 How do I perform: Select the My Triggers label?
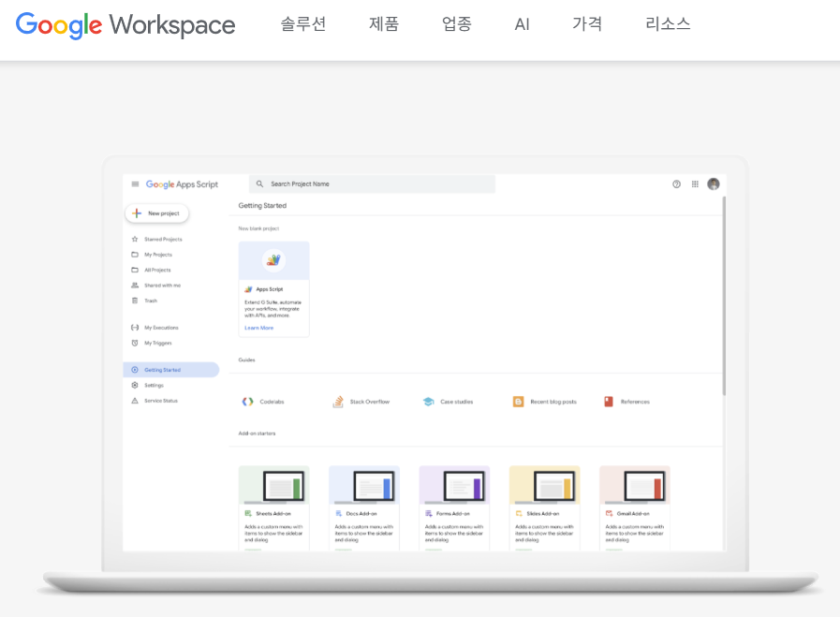coord(158,344)
